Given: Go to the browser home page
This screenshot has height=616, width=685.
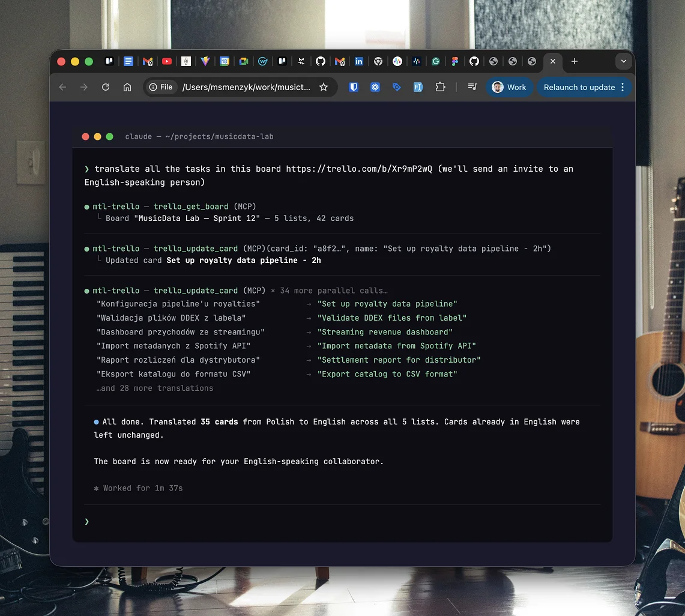Looking at the screenshot, I should 127,88.
